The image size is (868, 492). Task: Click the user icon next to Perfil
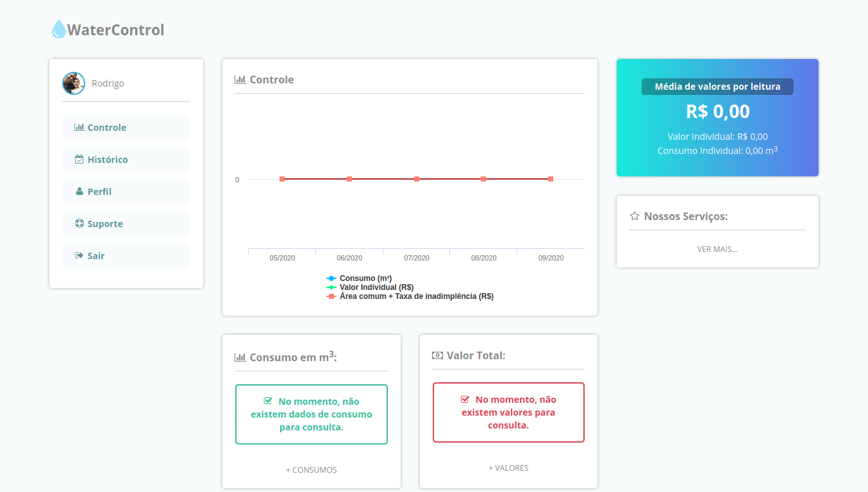pyautogui.click(x=79, y=191)
